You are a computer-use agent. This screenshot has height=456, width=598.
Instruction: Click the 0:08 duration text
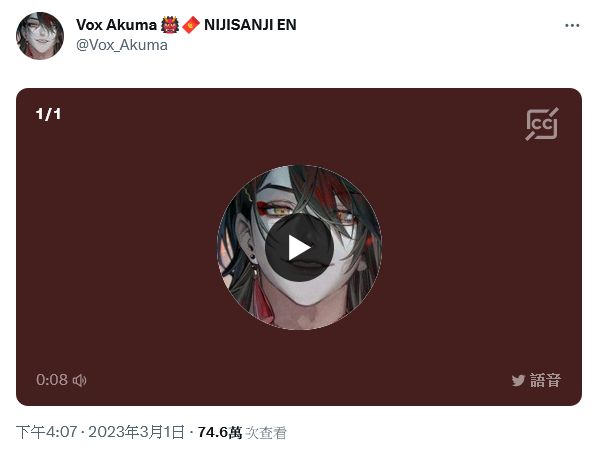click(52, 380)
